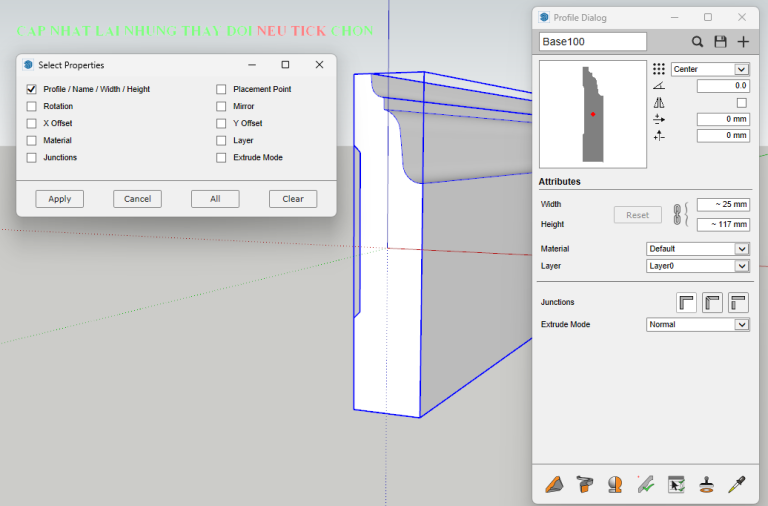
Task: Minimize the Select Properties dialog
Action: (x=252, y=65)
